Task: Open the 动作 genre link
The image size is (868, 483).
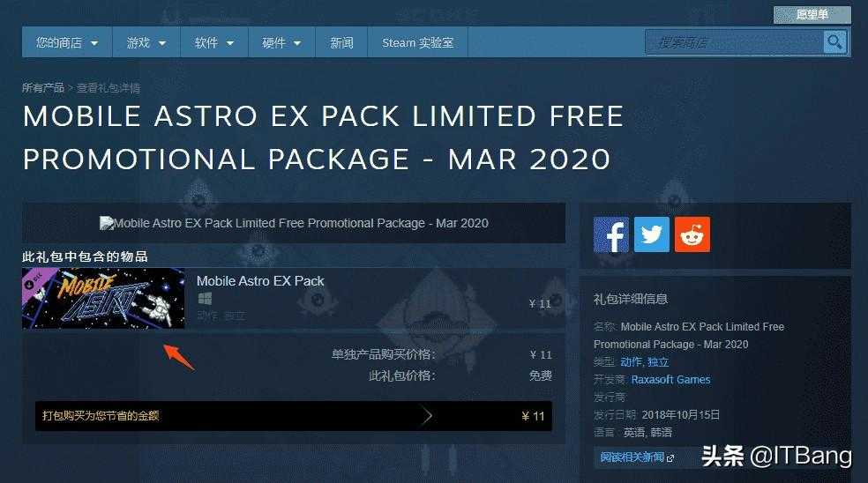Action: 631,362
